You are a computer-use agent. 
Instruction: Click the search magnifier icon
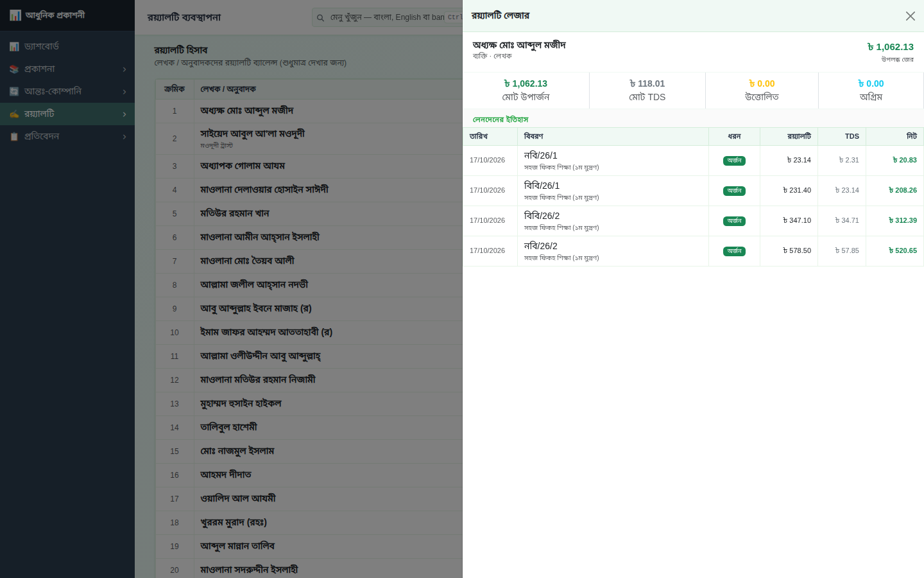320,18
